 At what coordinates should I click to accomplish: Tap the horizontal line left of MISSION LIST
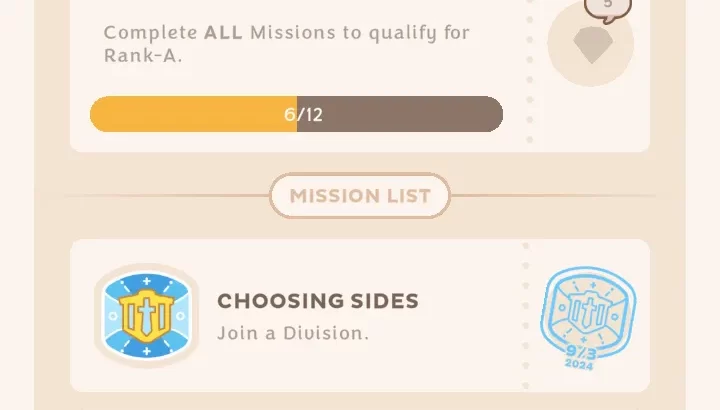click(x=165, y=196)
